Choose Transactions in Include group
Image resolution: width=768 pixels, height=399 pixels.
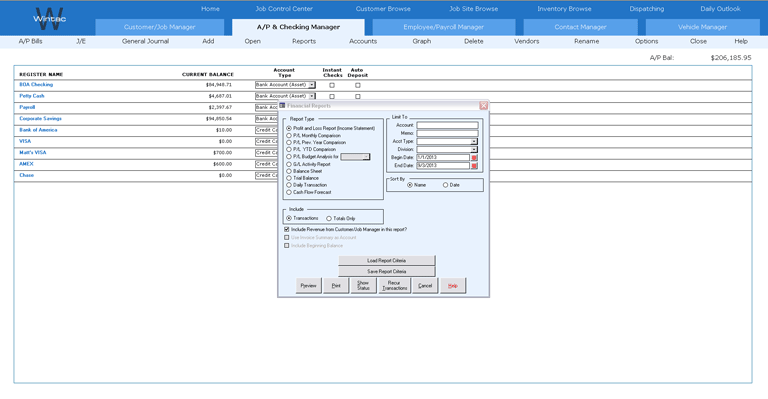pyautogui.click(x=289, y=218)
